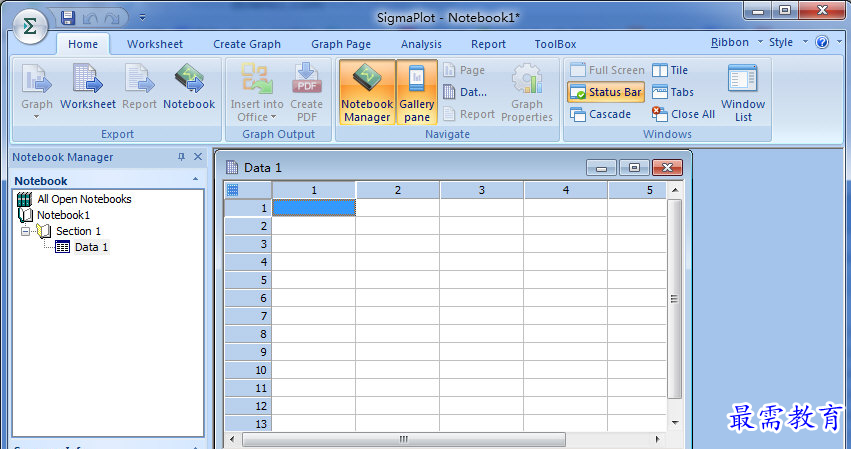Minimize the Data 1 worksheet window
The height and width of the screenshot is (449, 851).
[x=601, y=168]
